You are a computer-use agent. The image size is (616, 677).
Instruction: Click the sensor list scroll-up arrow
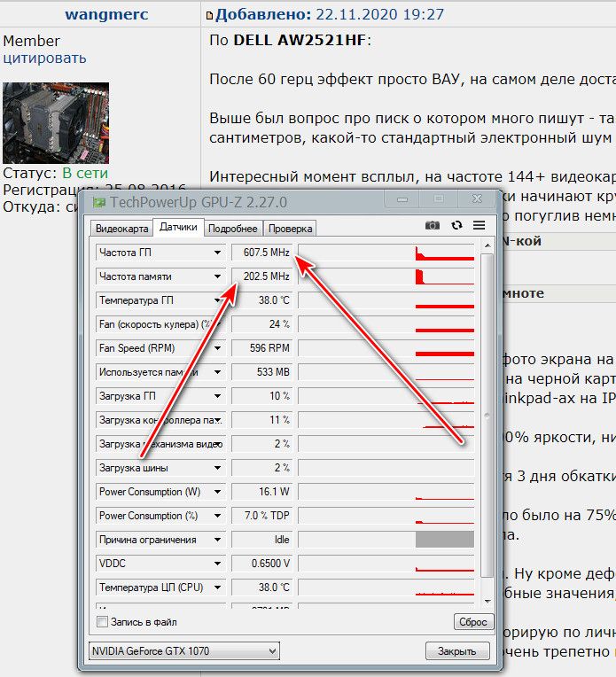(487, 245)
